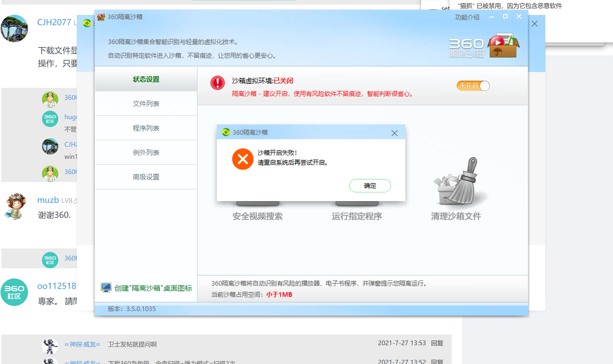The height and width of the screenshot is (364, 613).
Task: Click the 确定 button in the error dialog
Action: (370, 186)
